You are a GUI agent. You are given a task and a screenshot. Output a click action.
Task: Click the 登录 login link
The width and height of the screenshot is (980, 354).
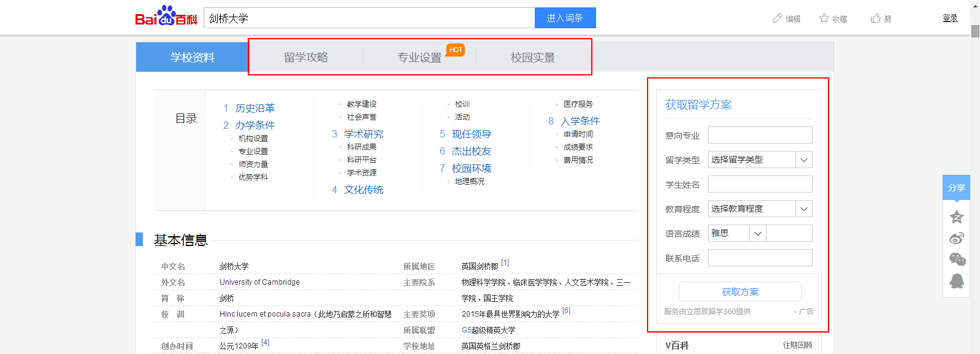(950, 18)
